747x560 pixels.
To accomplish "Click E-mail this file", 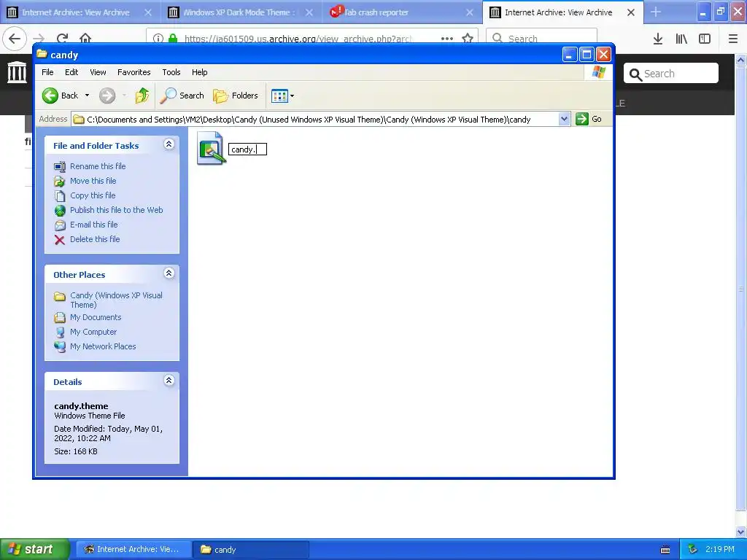I will pyautogui.click(x=93, y=225).
